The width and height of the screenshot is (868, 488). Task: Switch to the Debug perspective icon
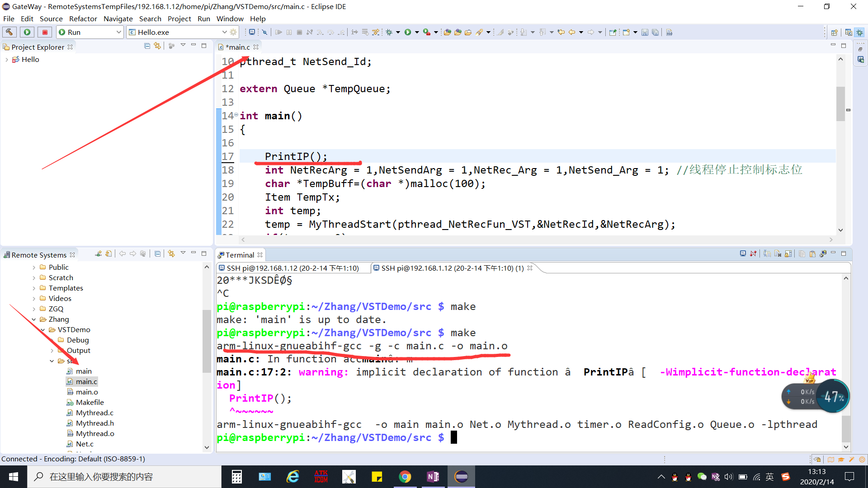(x=859, y=32)
